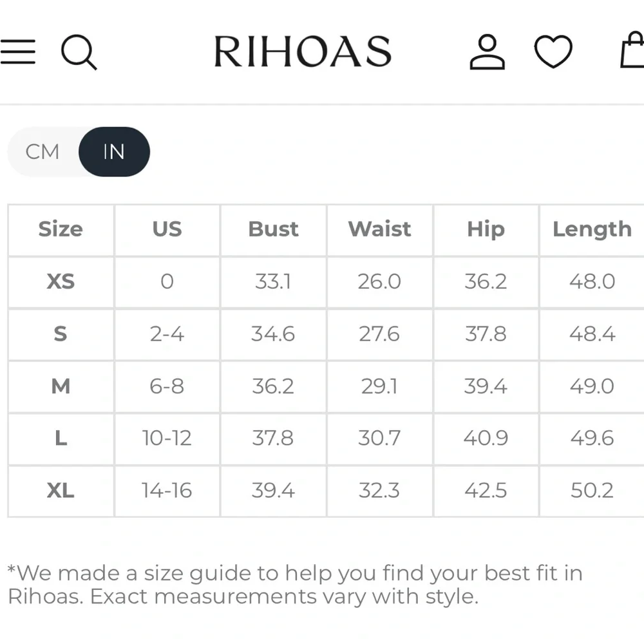Click the L size label

pyautogui.click(x=61, y=439)
